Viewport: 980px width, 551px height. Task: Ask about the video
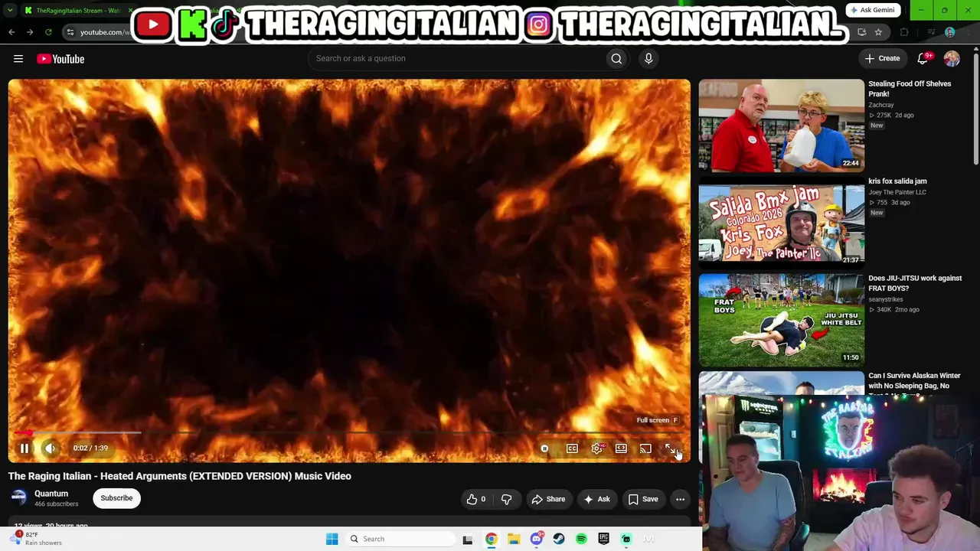596,499
